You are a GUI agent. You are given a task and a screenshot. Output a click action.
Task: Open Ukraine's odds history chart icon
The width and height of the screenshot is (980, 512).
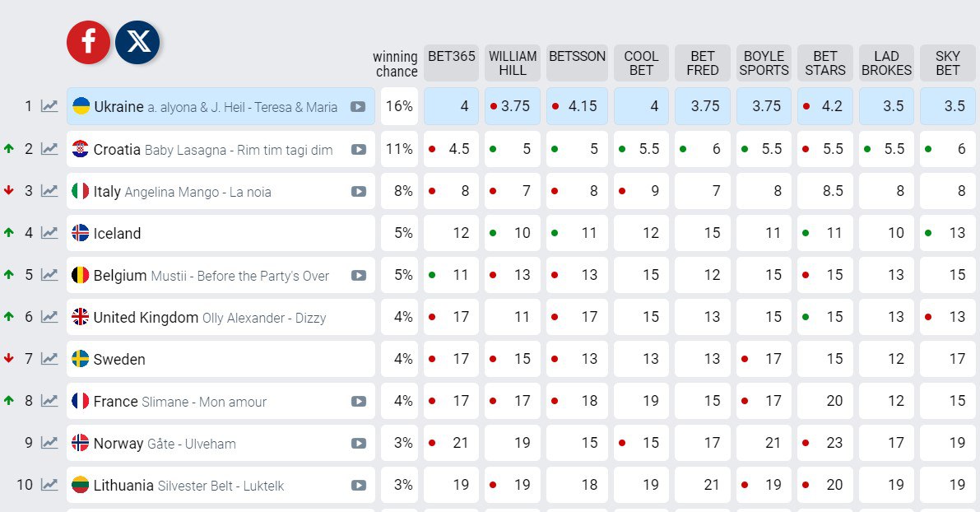click(x=50, y=106)
